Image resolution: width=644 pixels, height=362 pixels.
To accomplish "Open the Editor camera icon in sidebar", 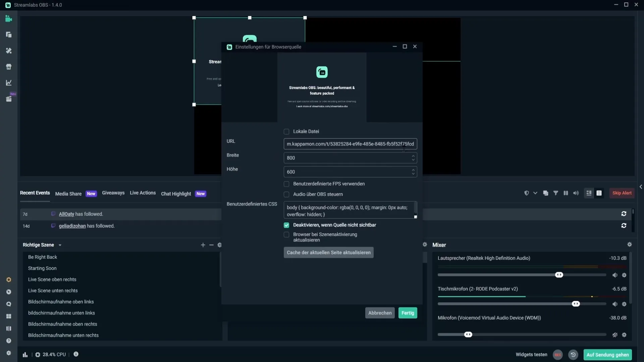I will point(9,19).
